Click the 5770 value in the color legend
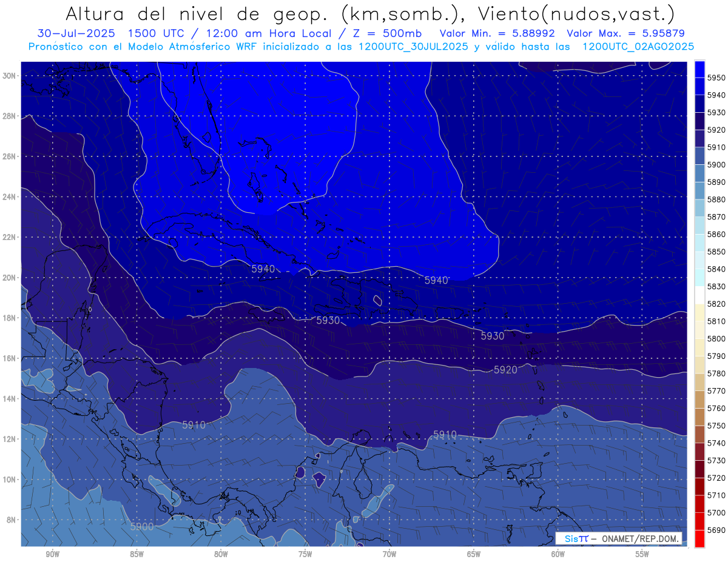The height and width of the screenshot is (562, 728). tap(716, 391)
